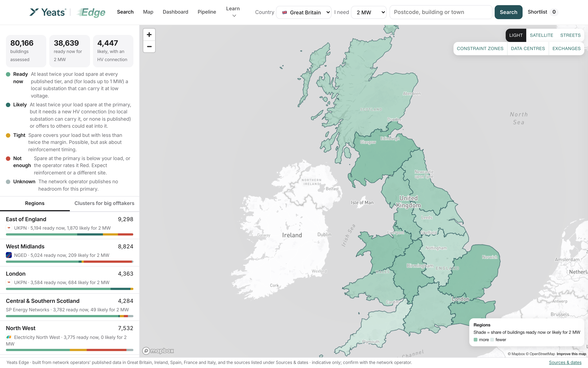The height and width of the screenshot is (368, 588).
Task: Click the OpenStreetMap attribution link
Action: 540,354
